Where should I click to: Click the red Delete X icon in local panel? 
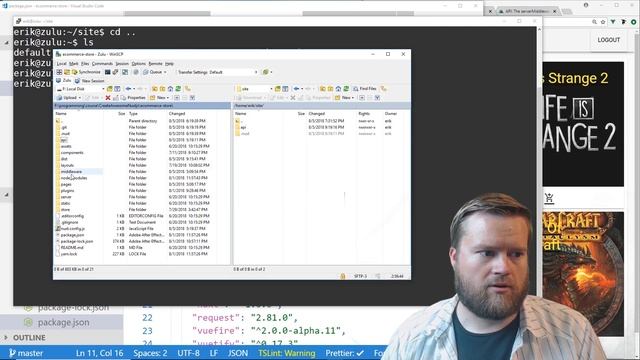point(108,98)
